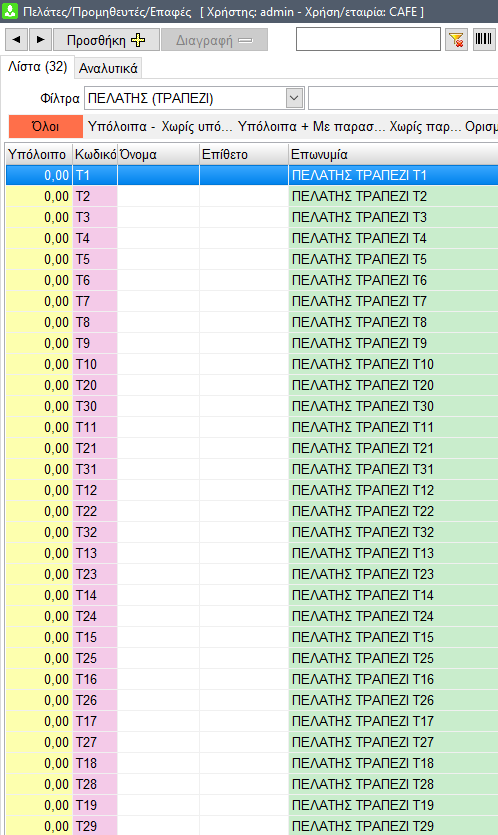The image size is (498, 835).
Task: Sort by Υπόλοιπο column header
Action: 38,154
